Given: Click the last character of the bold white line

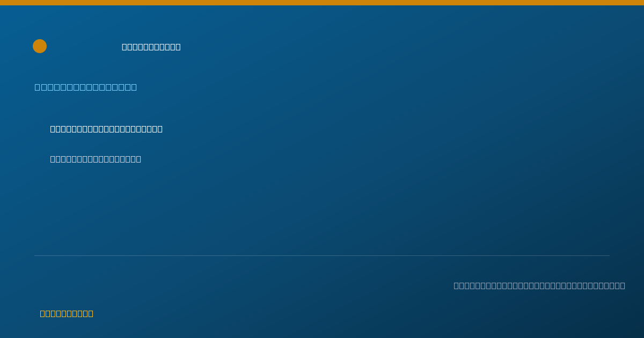Looking at the screenshot, I should (x=160, y=129).
